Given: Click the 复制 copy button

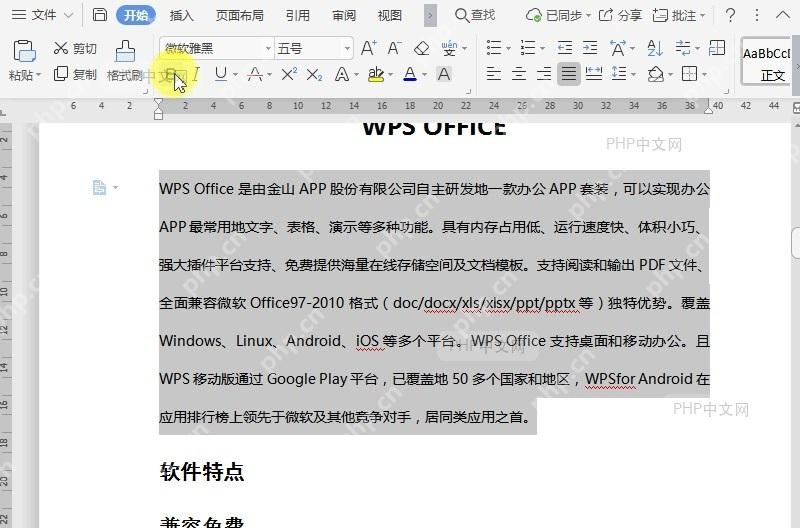Looking at the screenshot, I should tap(75, 74).
